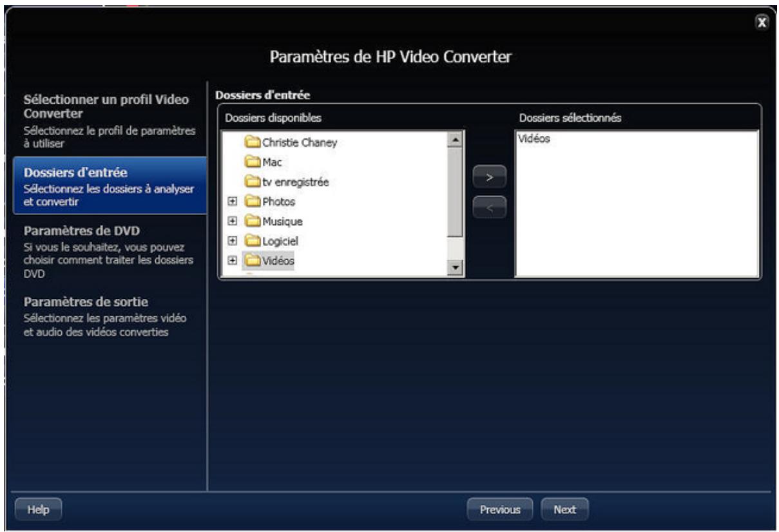Click the folder tree scrollbar thumb
779x532 pixels.
coord(456,191)
